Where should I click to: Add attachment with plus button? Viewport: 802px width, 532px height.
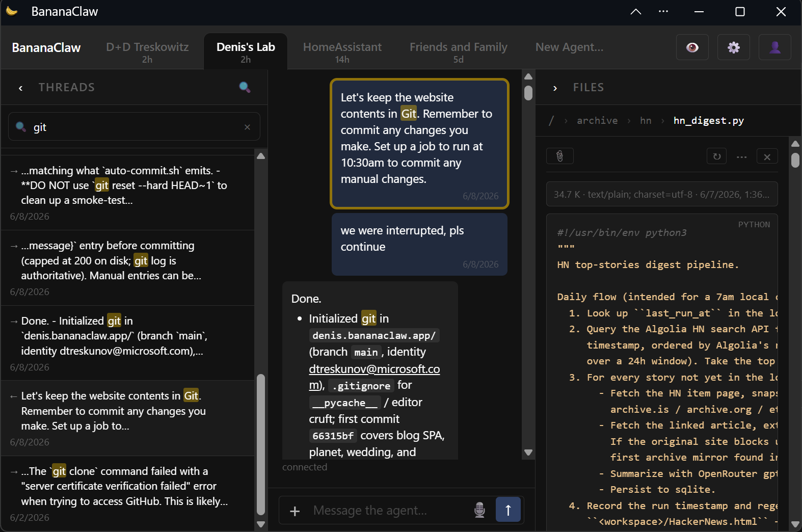coord(295,511)
